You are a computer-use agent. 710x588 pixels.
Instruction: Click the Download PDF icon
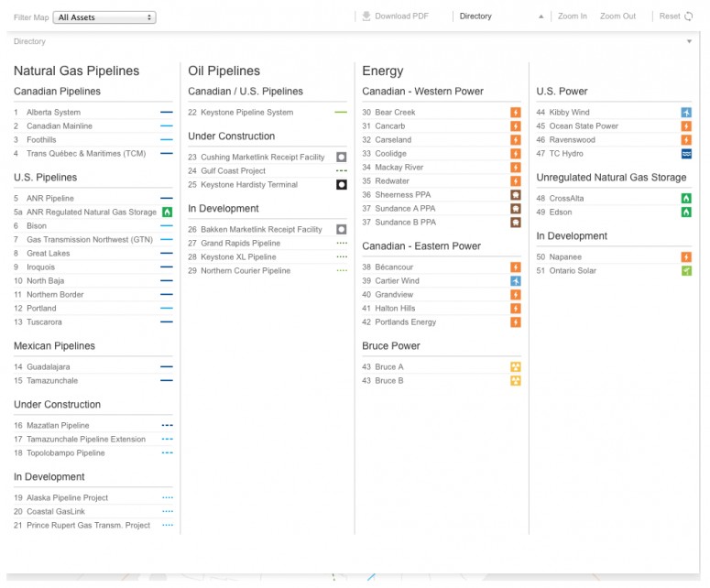coord(366,16)
